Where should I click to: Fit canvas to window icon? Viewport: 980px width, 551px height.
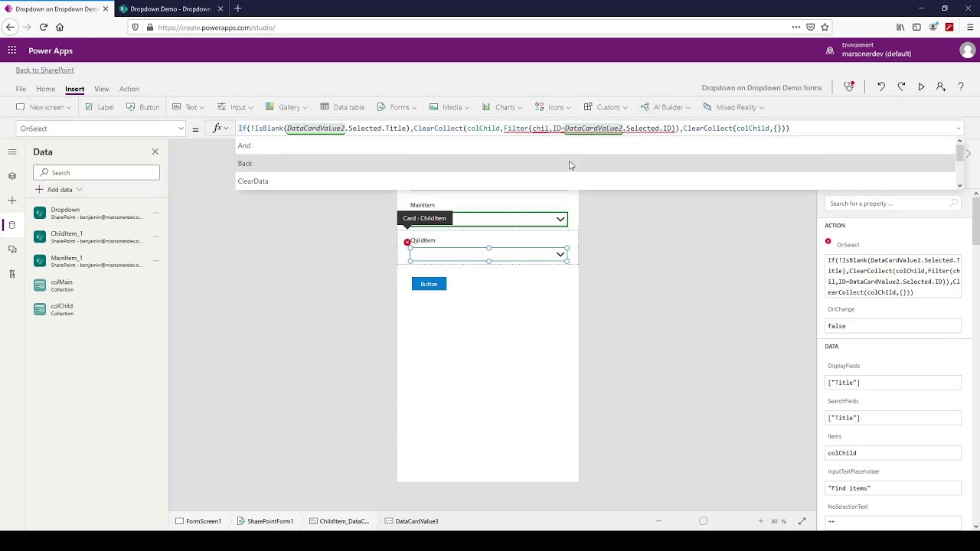[802, 521]
